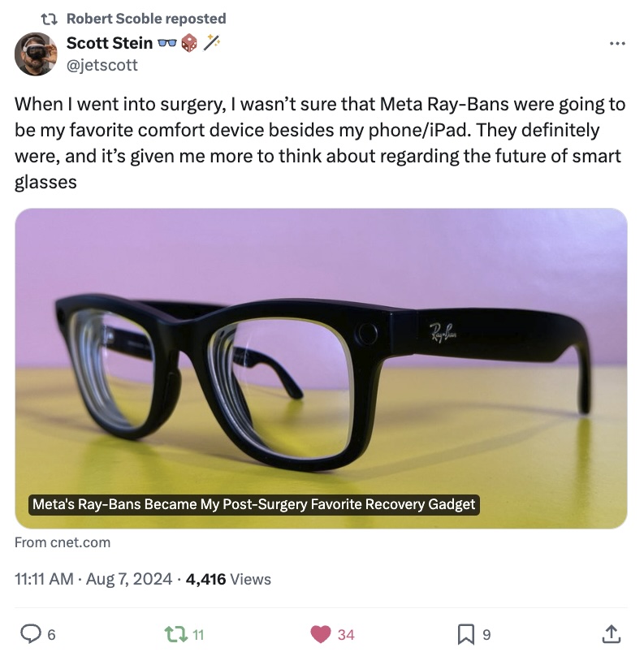Click the Scott Stein display name
Screen dimensions: 644x652
coord(110,43)
